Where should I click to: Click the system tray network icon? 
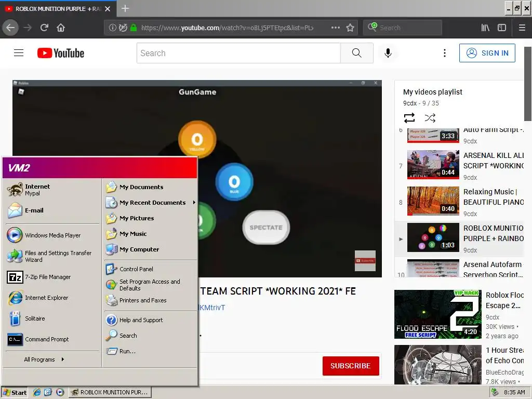click(495, 392)
